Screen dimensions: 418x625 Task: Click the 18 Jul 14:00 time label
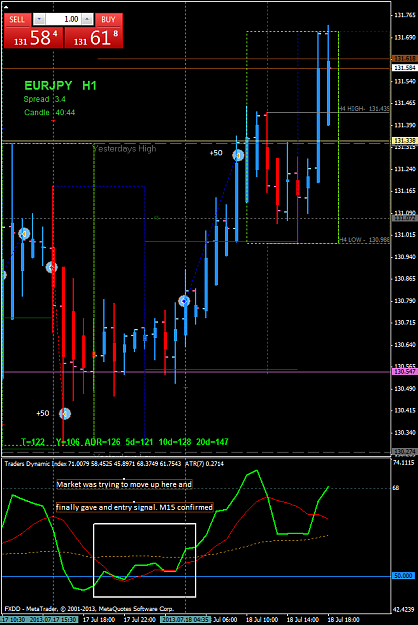303,620
